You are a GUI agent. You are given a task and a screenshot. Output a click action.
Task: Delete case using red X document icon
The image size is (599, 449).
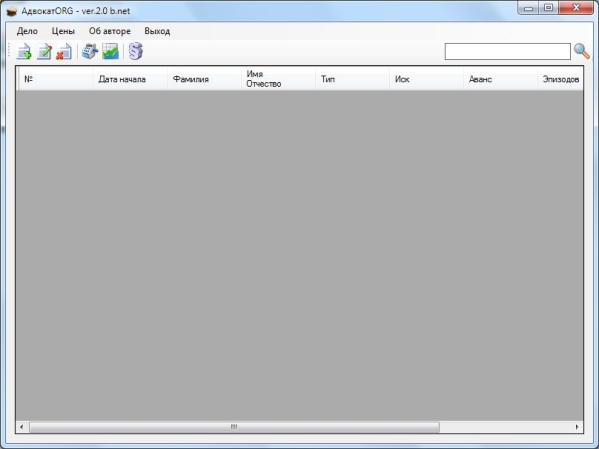(64, 52)
